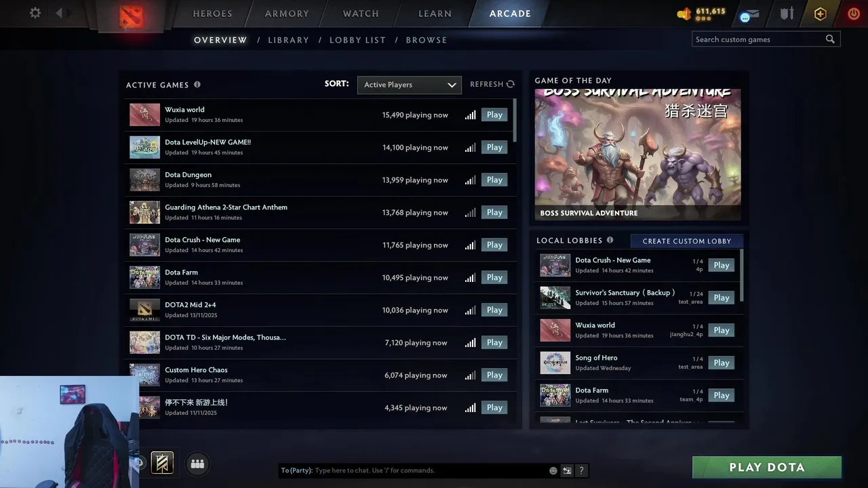
Task: Join Survivor's Sanctuary lobby with Play
Action: point(722,298)
